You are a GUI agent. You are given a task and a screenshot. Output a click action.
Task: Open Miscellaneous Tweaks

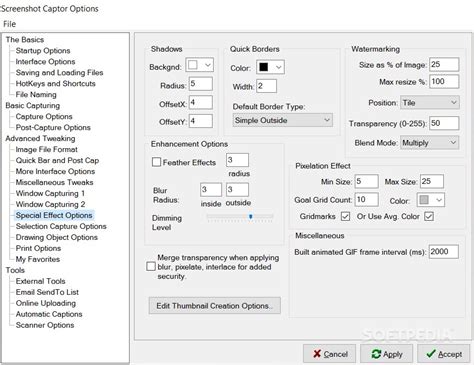(x=54, y=182)
